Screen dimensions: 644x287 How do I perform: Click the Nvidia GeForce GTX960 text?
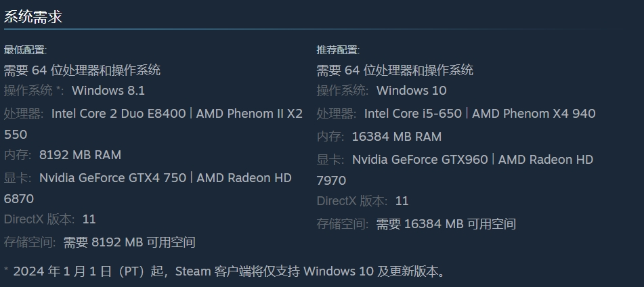[420, 160]
